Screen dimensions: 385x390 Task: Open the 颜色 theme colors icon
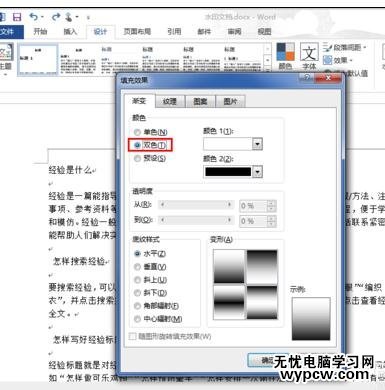tap(285, 56)
